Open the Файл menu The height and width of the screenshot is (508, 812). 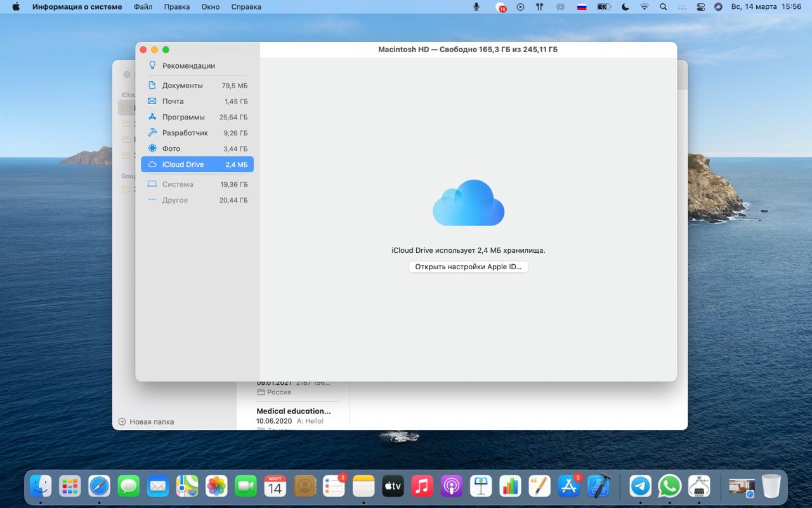click(x=143, y=7)
